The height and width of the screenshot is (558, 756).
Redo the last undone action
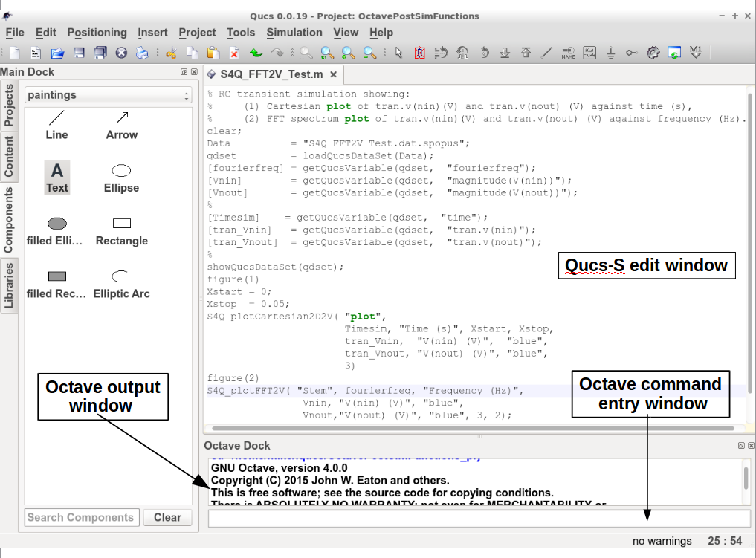pos(277,53)
